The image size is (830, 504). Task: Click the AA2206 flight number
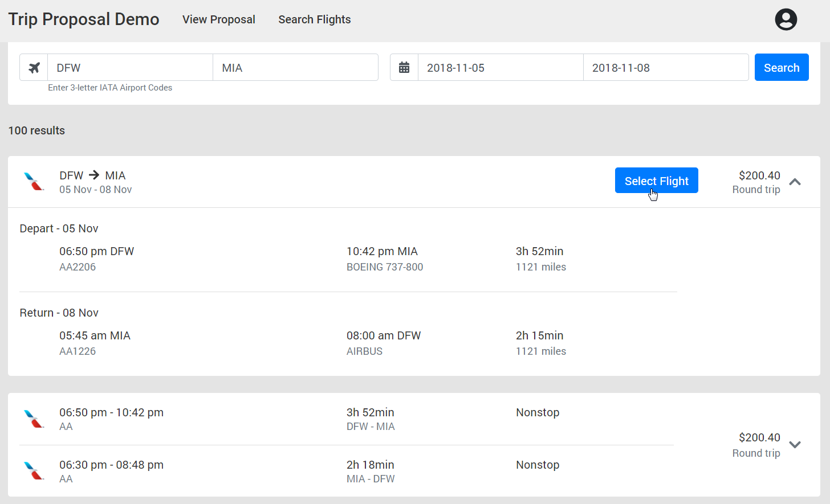click(78, 267)
